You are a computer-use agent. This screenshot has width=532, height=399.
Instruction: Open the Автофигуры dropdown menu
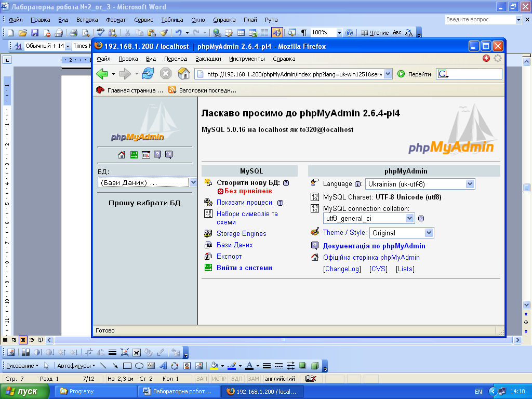click(76, 366)
